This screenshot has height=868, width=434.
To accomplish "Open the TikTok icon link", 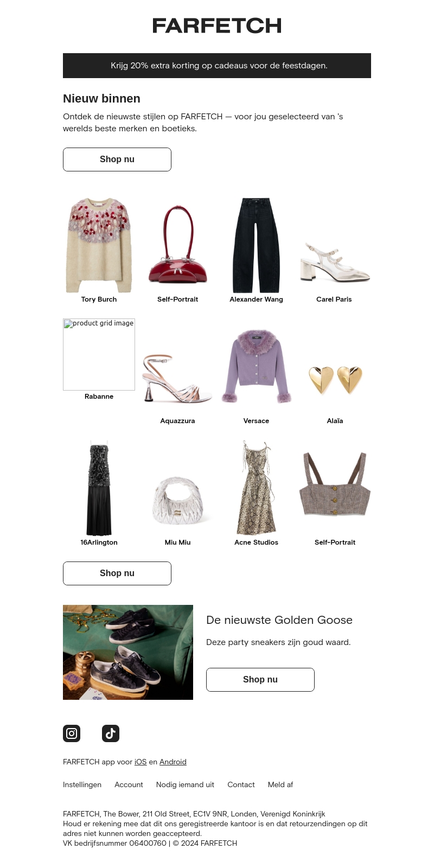I will (x=111, y=733).
